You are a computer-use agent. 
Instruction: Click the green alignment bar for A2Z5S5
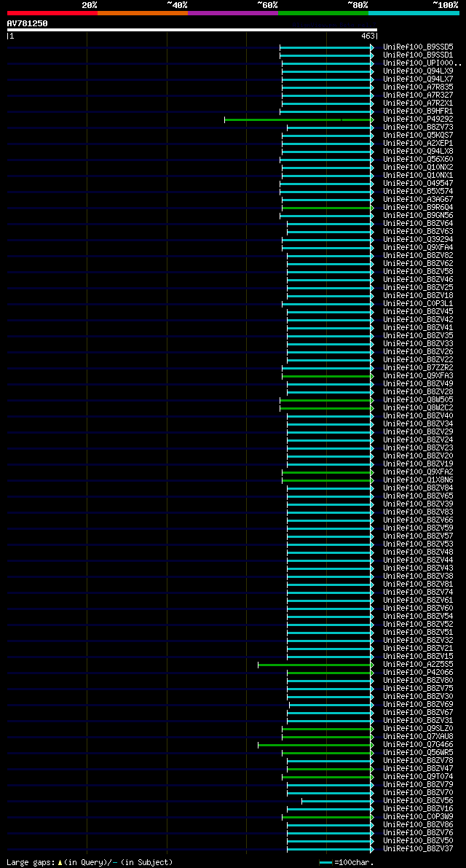[x=315, y=665]
